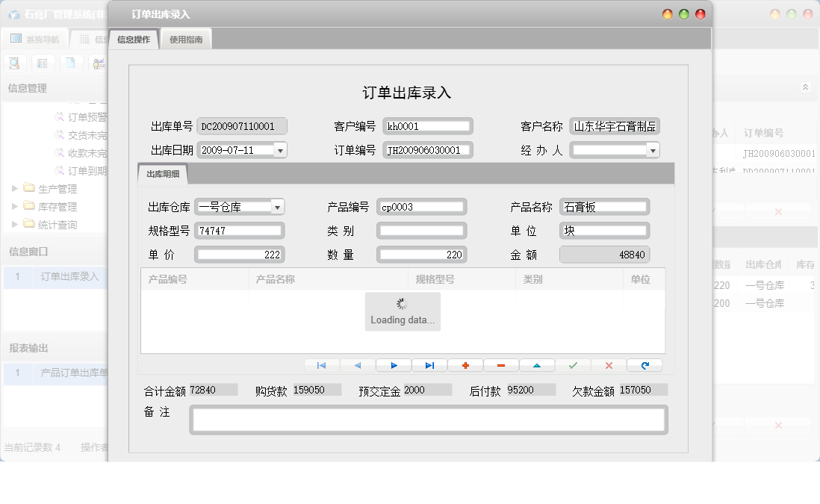The height and width of the screenshot is (504, 820).
Task: Select the magnifier search icon in the toolbar
Action: [14, 63]
